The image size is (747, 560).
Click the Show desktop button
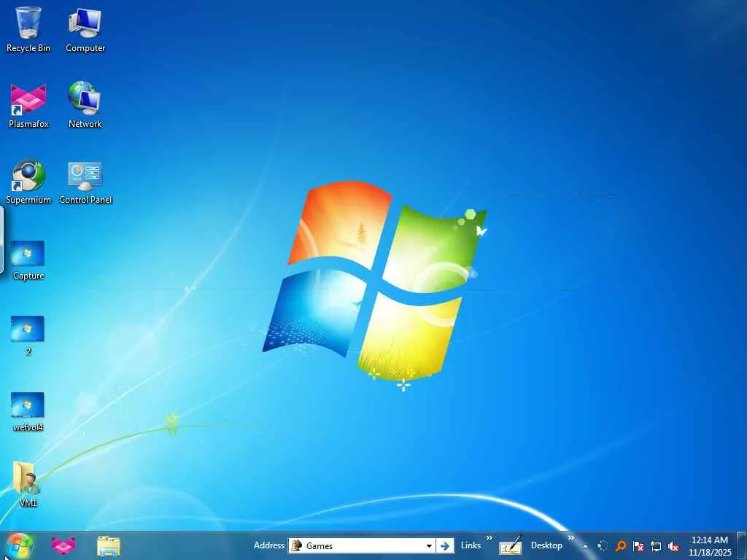pyautogui.click(x=742, y=546)
